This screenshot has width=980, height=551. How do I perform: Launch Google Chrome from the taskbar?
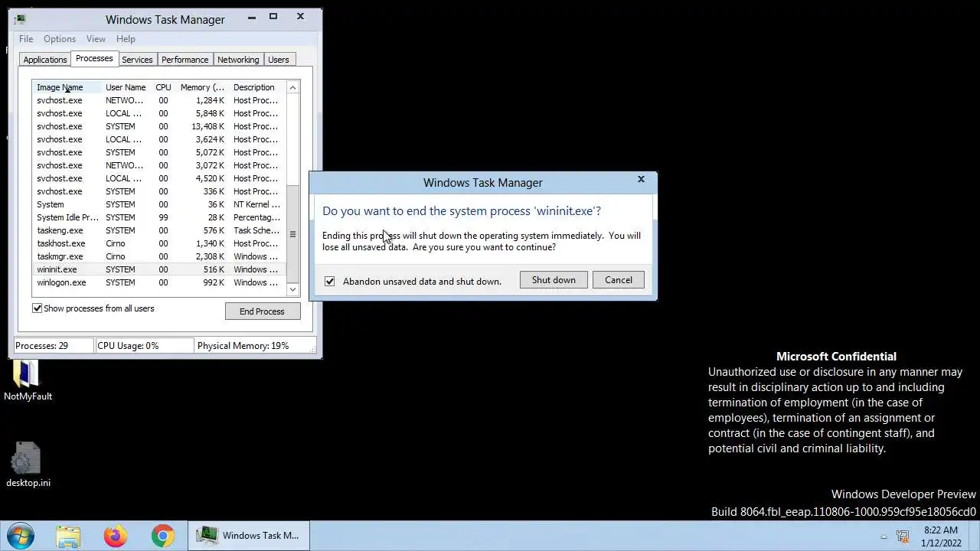coord(162,535)
